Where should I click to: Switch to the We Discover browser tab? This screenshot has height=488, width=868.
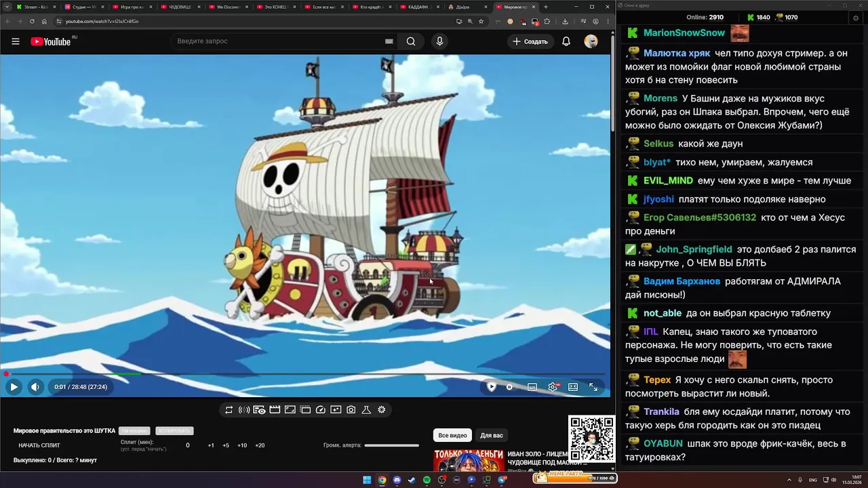click(x=229, y=7)
